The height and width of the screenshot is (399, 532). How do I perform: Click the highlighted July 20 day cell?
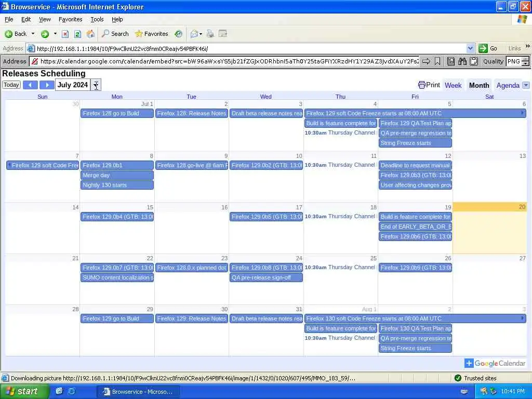coord(489,228)
